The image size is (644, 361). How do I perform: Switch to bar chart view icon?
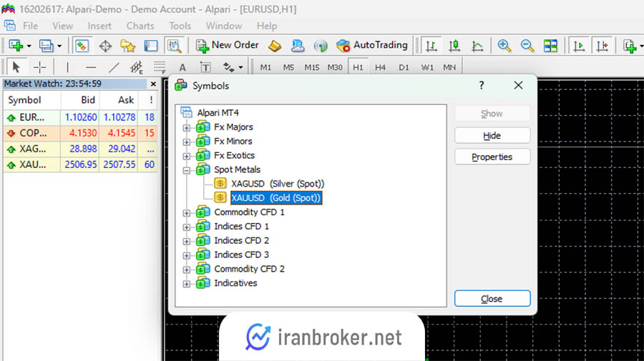coord(431,46)
